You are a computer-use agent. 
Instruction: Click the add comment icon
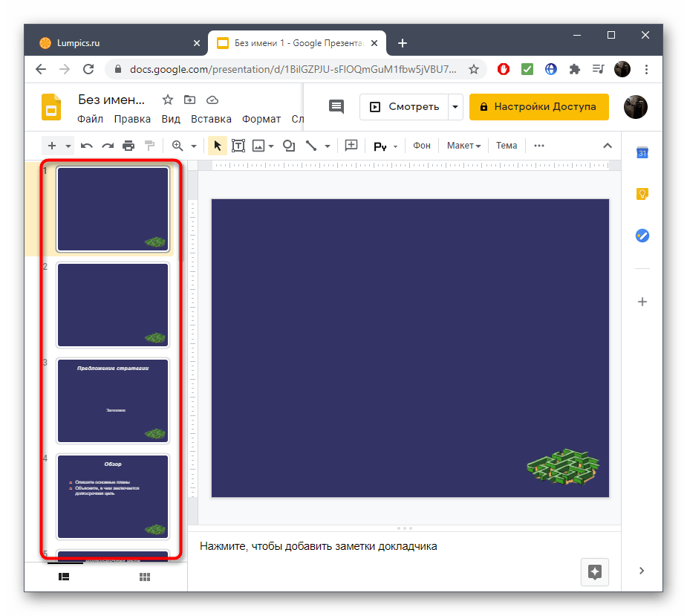tap(351, 145)
